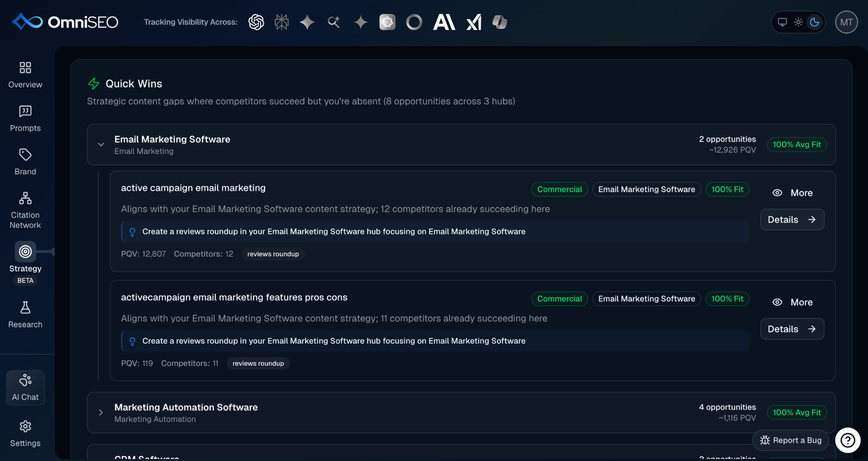Open the MT user avatar menu
868x461 pixels.
click(846, 22)
